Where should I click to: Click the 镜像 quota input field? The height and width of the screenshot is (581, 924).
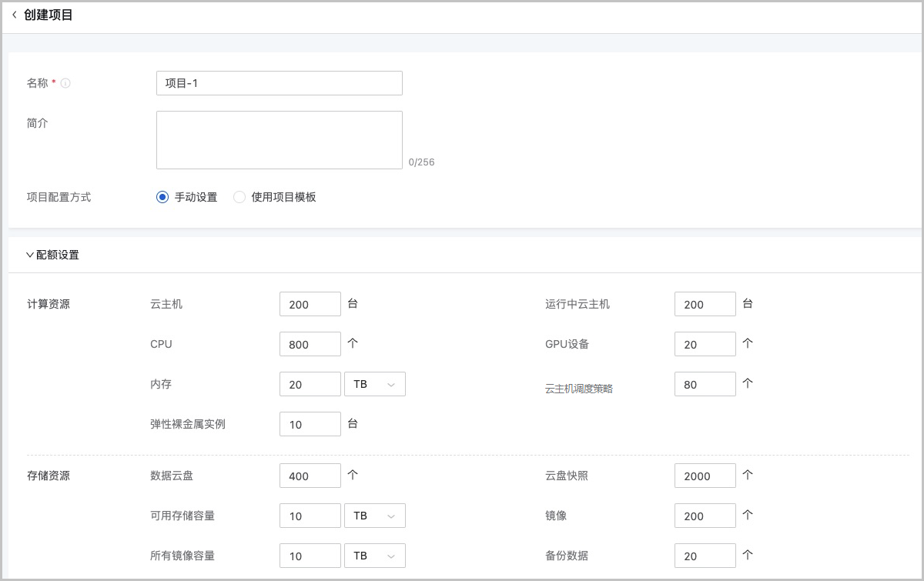tap(705, 516)
